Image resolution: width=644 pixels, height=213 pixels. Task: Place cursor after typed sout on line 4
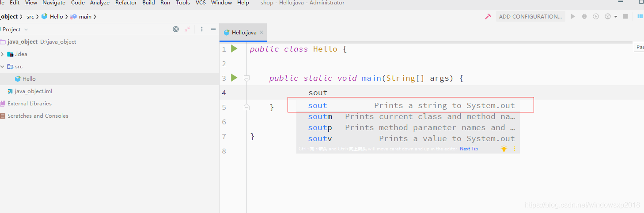point(328,93)
